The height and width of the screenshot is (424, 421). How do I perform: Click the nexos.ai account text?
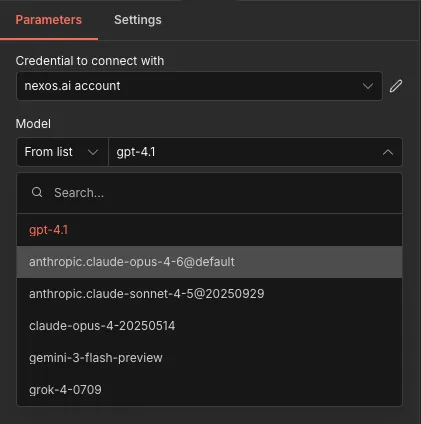[72, 86]
